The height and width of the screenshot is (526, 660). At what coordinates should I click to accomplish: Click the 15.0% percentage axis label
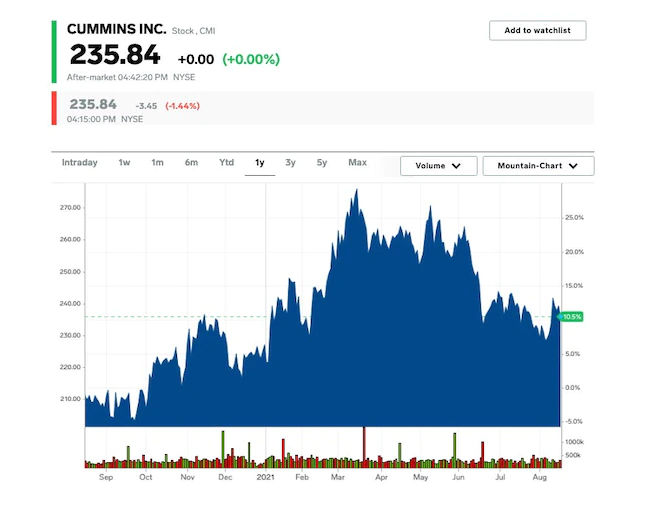[x=575, y=286]
